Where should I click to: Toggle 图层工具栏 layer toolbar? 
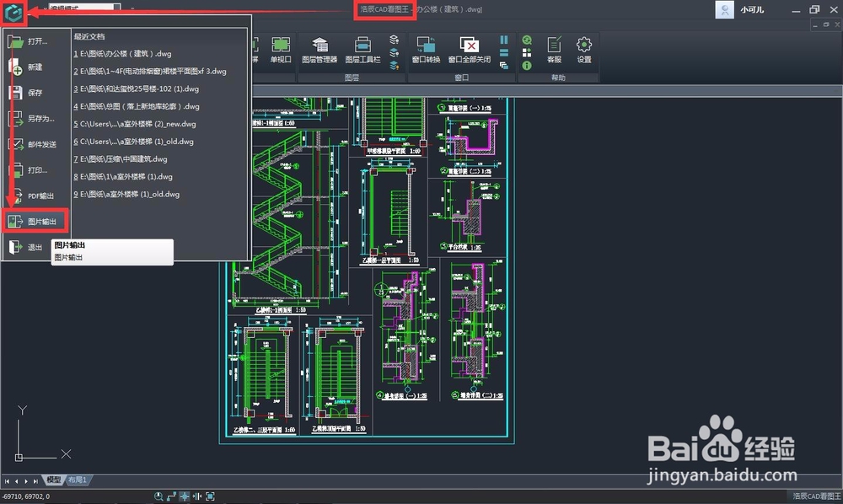click(362, 50)
